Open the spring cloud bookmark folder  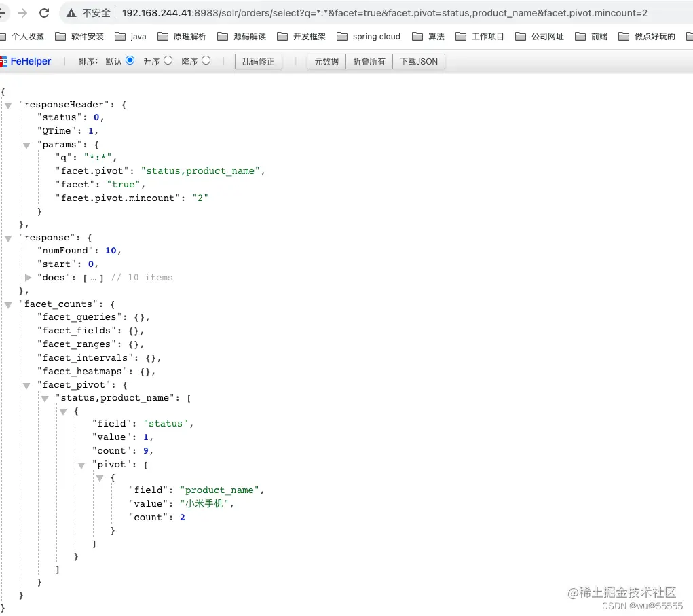pos(369,36)
